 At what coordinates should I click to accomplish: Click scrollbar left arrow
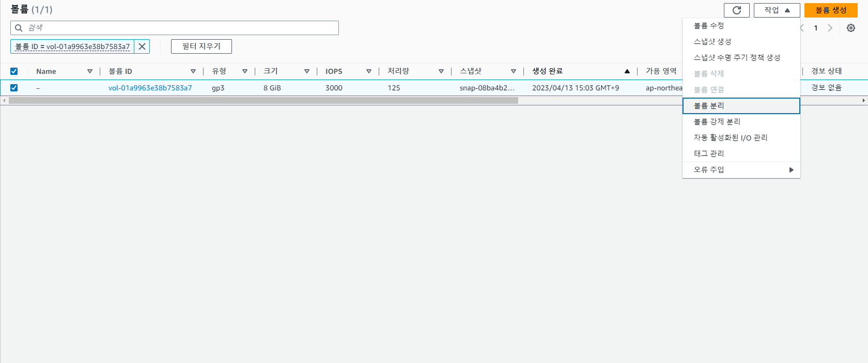point(4,101)
